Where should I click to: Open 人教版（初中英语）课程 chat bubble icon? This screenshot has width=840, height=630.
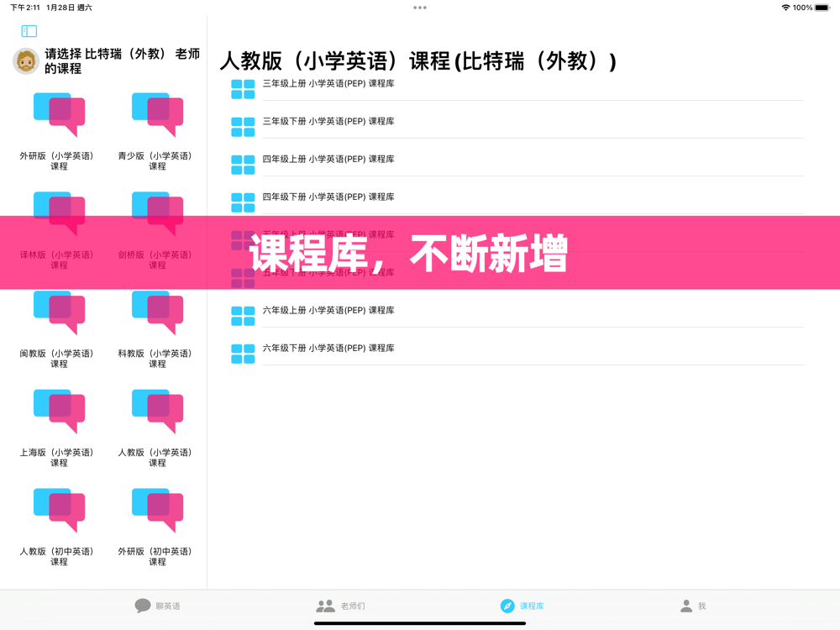coord(59,511)
